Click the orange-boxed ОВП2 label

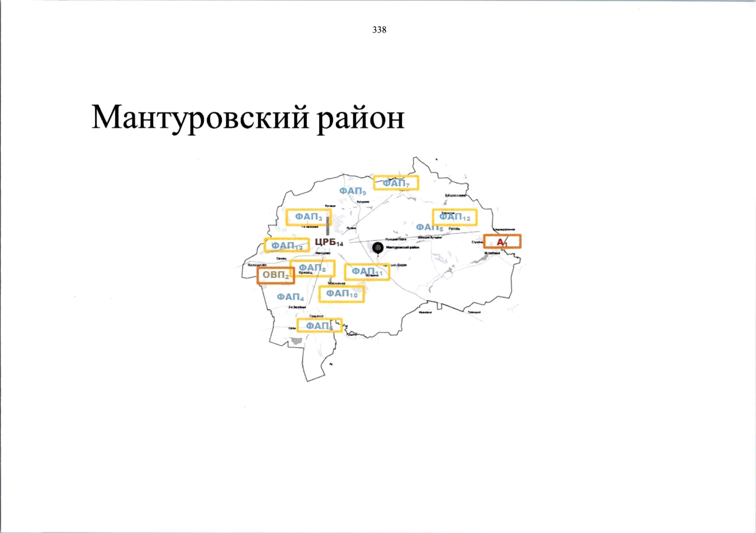tap(275, 275)
